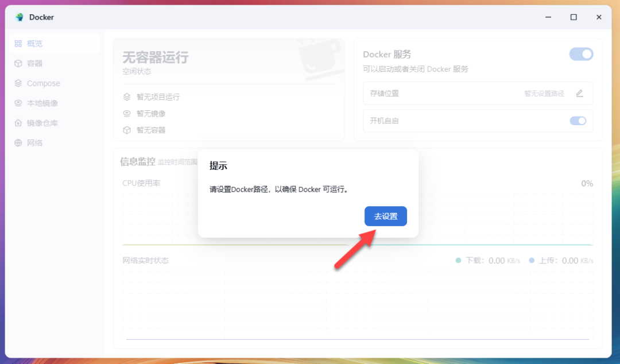Screen dimensions: 620x364
Task: Click the 暂无镜像 disc icon
Action: (127, 114)
